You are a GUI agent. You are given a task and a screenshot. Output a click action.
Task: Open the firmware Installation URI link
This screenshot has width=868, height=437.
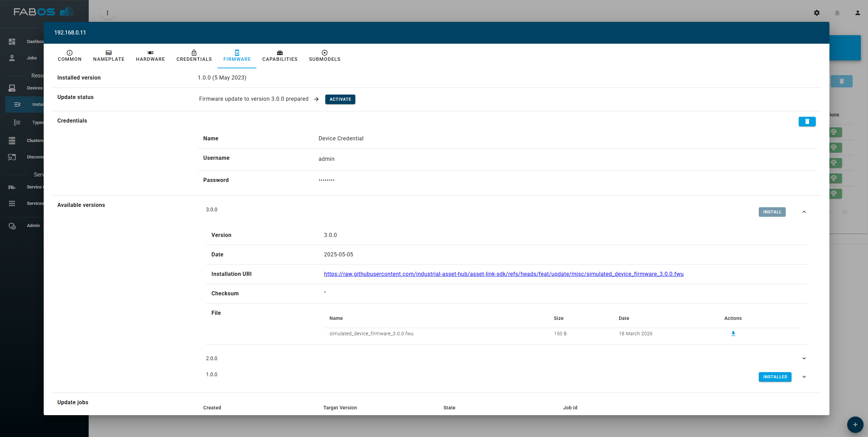pyautogui.click(x=503, y=274)
